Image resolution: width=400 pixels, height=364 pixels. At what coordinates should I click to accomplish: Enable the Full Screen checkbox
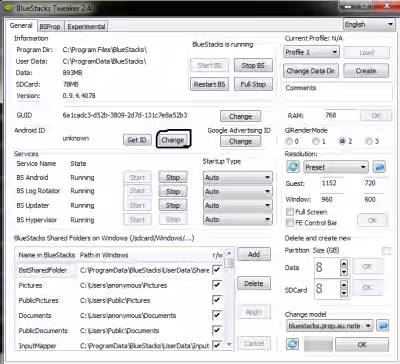tap(290, 212)
